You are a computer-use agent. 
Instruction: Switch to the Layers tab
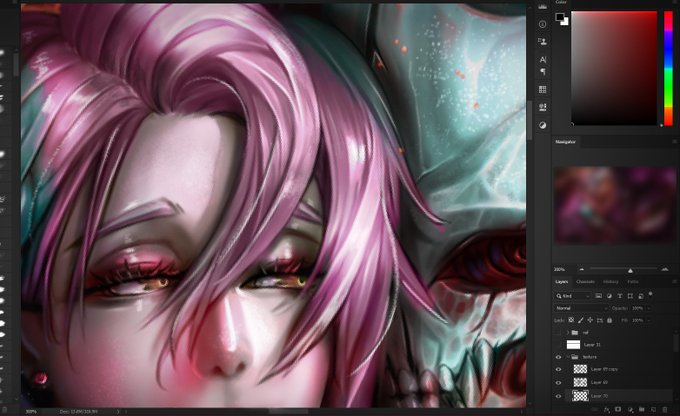tap(562, 282)
